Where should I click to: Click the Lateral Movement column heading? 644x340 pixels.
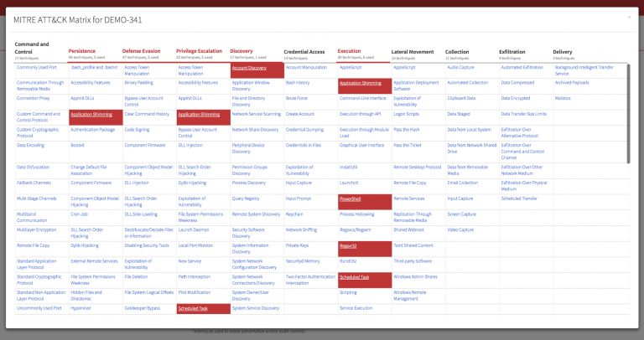pos(413,51)
